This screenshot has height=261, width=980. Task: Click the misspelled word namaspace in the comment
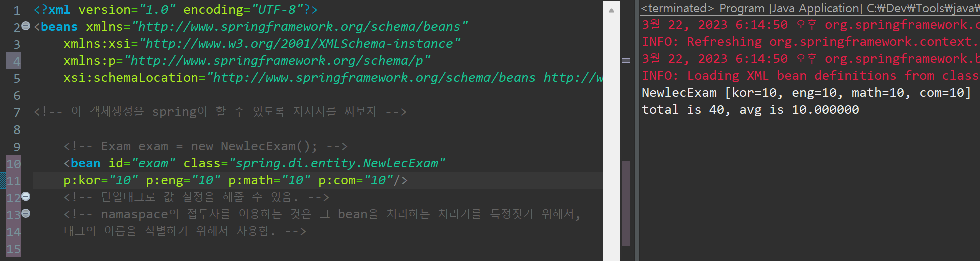[x=135, y=214]
